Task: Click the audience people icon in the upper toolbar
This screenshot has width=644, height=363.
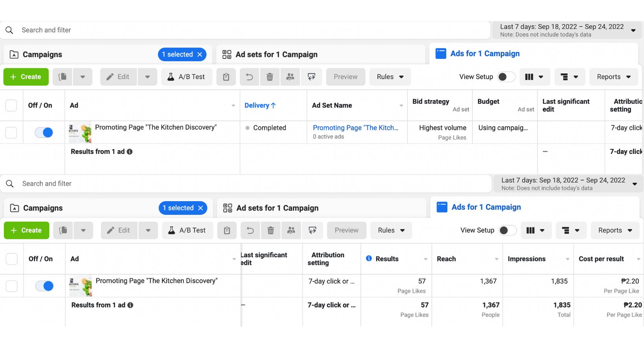Action: (x=290, y=77)
